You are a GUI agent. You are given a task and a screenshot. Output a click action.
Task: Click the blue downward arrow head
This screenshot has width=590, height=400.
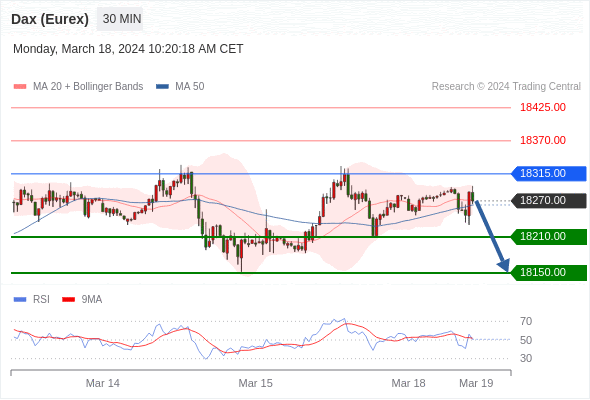[x=504, y=265]
